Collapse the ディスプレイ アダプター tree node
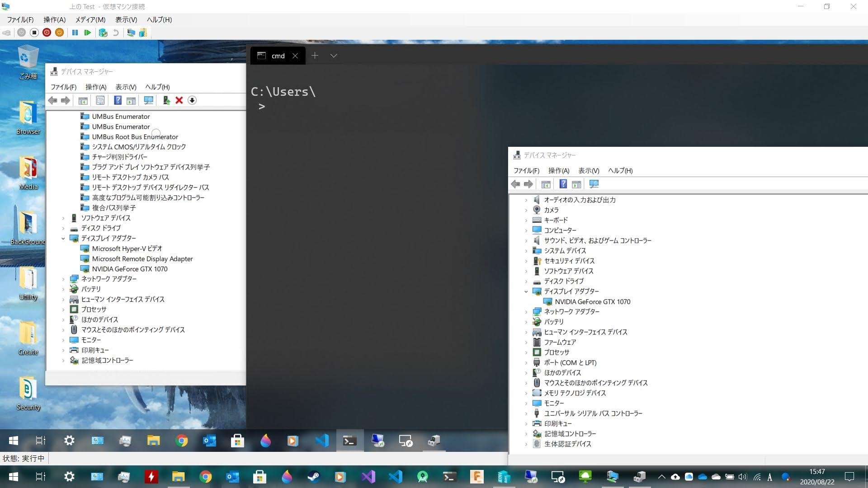868x488 pixels. [x=526, y=291]
